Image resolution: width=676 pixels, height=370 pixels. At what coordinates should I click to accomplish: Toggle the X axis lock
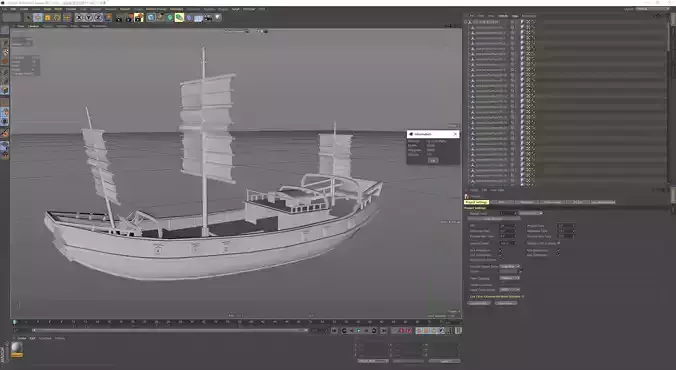(79, 18)
